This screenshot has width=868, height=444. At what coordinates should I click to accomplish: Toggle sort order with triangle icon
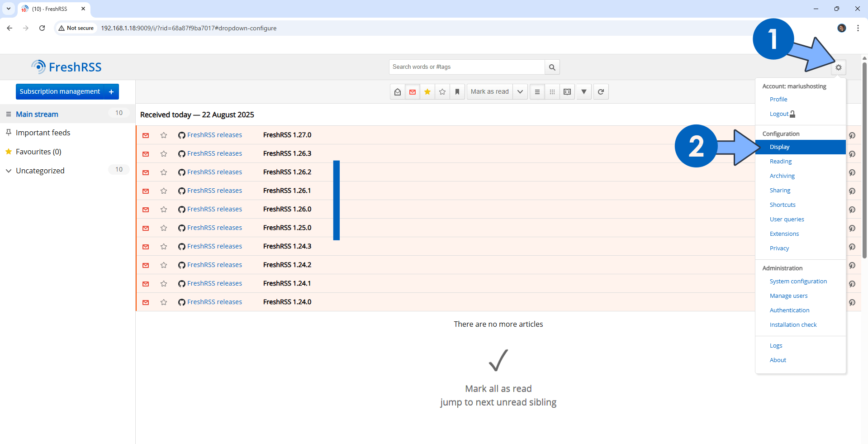pyautogui.click(x=584, y=92)
